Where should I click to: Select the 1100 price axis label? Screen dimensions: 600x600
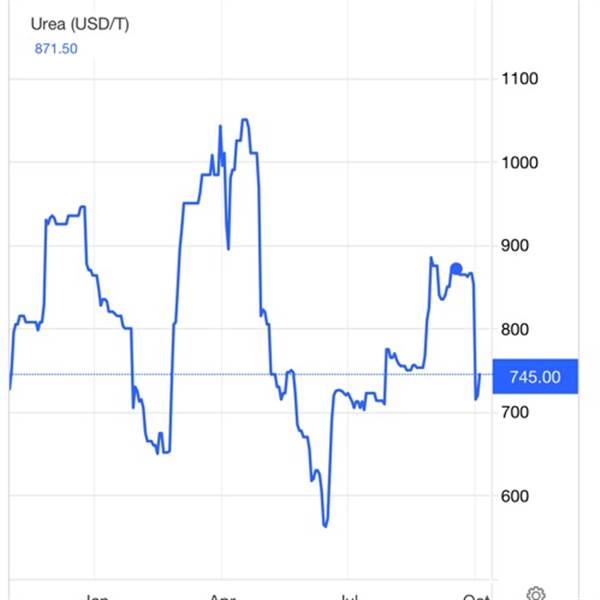[520, 79]
